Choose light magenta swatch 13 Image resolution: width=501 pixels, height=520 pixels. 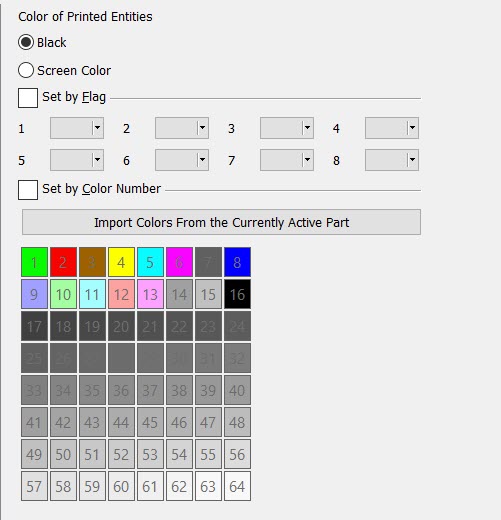point(150,294)
